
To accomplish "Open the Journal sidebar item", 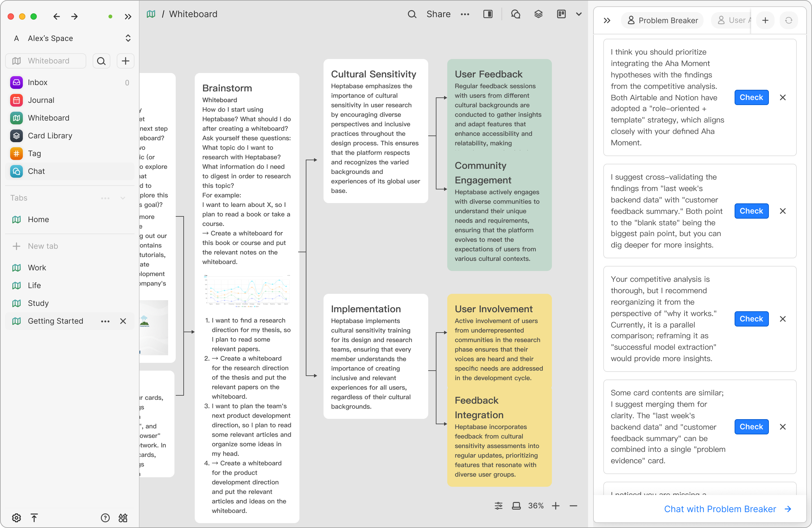I will (x=41, y=100).
